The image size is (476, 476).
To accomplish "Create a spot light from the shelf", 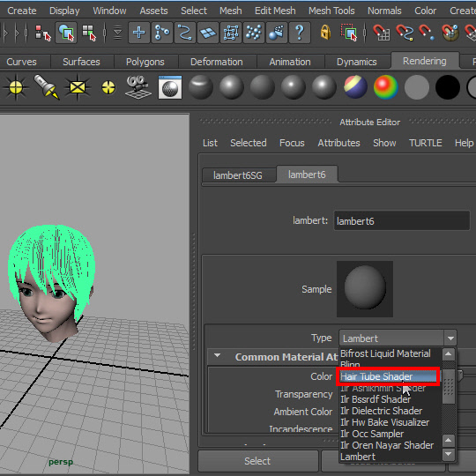I will click(47, 87).
